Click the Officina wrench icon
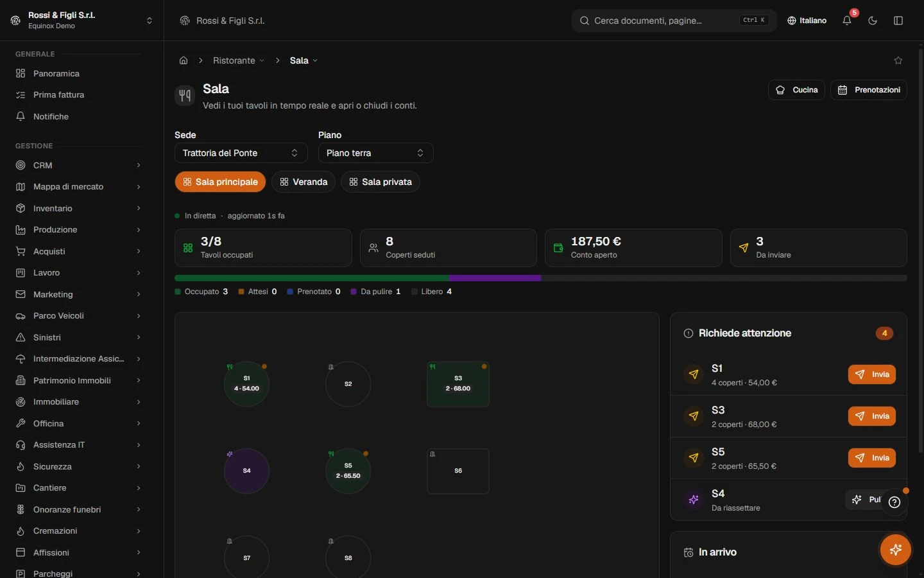Screen dimensions: 924x578 [x=21, y=424]
